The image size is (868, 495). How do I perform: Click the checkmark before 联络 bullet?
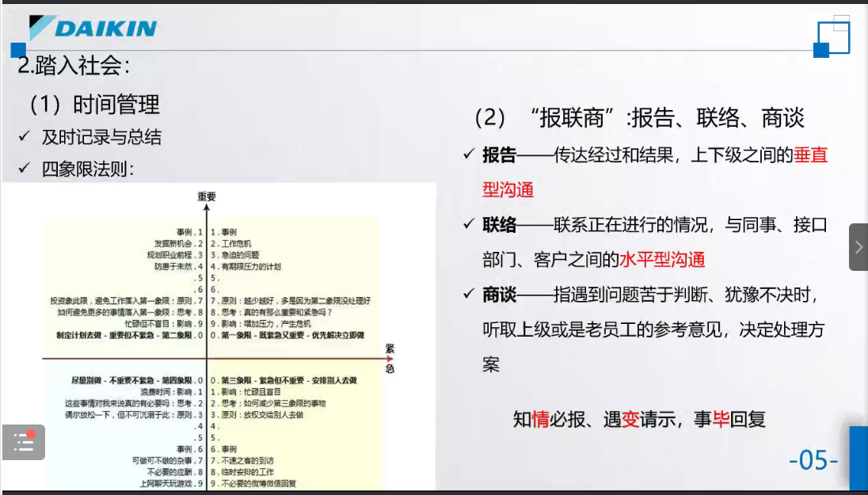469,225
